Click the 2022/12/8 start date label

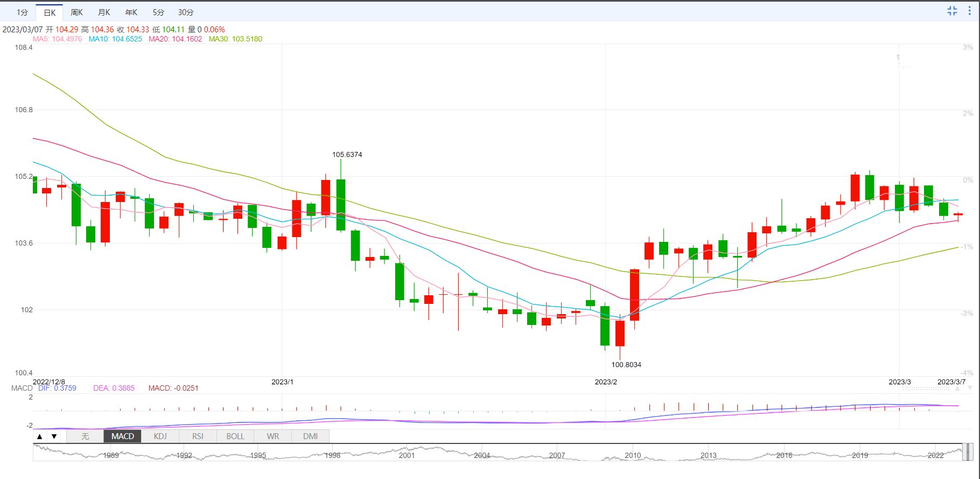click(49, 382)
